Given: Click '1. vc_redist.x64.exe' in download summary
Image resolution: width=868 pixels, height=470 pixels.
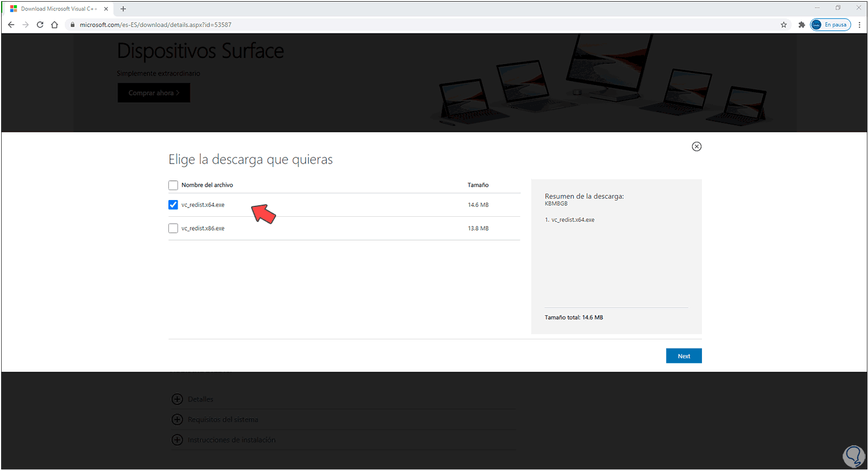Looking at the screenshot, I should tap(569, 220).
